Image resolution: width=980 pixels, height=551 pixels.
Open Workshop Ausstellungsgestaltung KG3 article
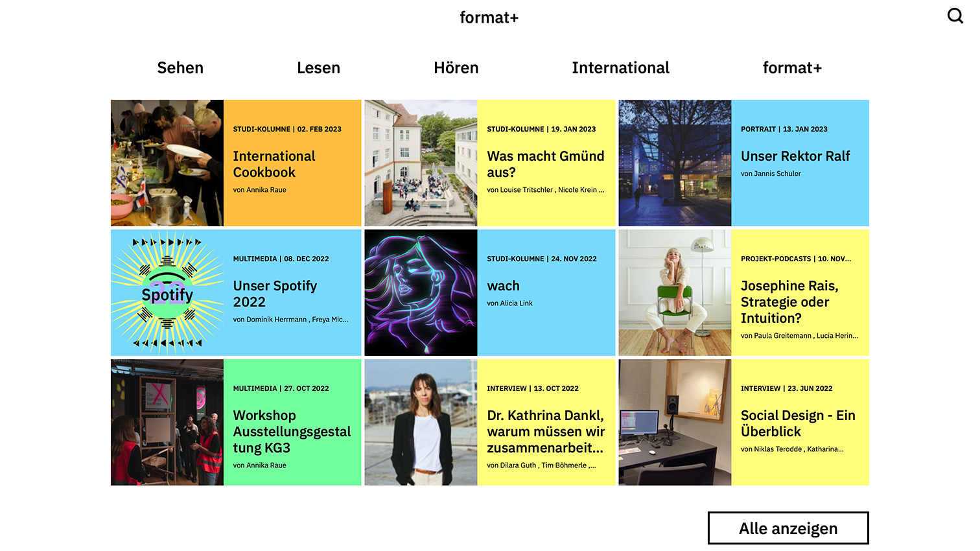click(292, 432)
